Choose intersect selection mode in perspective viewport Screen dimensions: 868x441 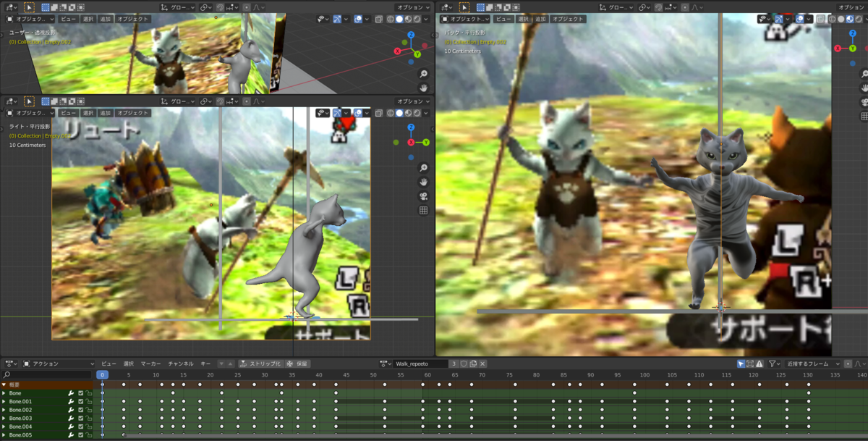click(81, 7)
